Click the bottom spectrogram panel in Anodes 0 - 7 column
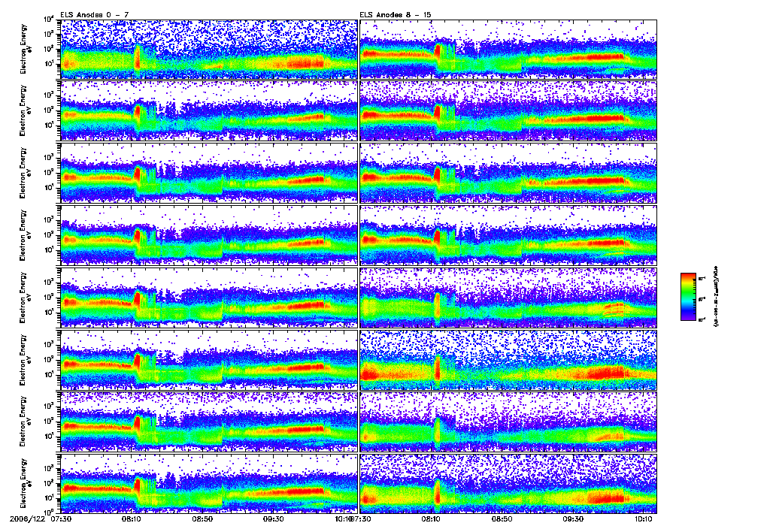The height and width of the screenshot is (532, 770). click(209, 483)
